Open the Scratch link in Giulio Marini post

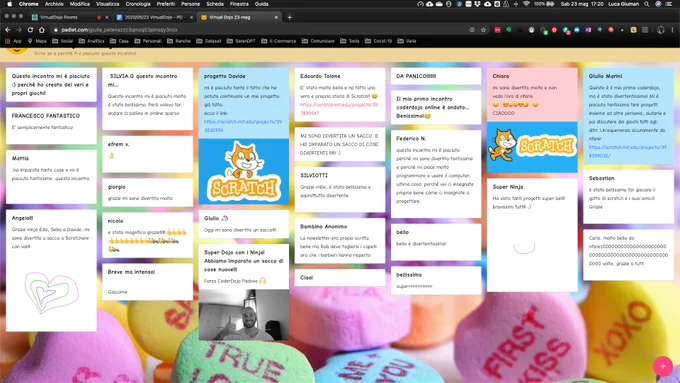pyautogui.click(x=628, y=151)
